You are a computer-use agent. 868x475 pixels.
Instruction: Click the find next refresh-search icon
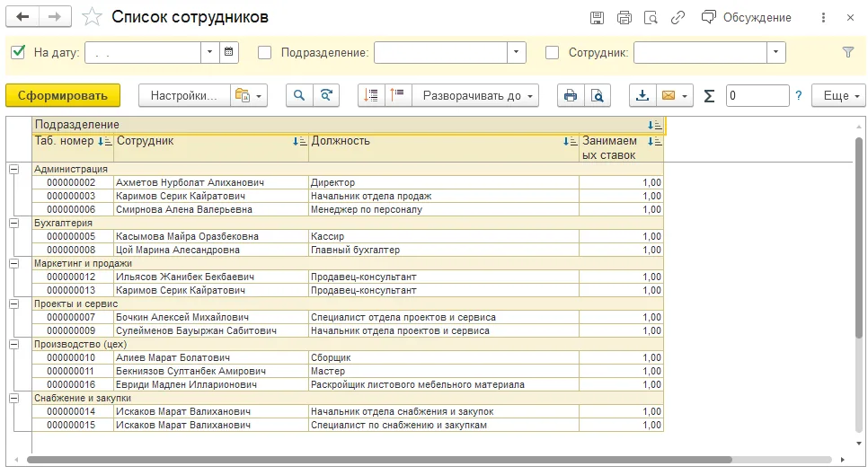[x=326, y=96]
